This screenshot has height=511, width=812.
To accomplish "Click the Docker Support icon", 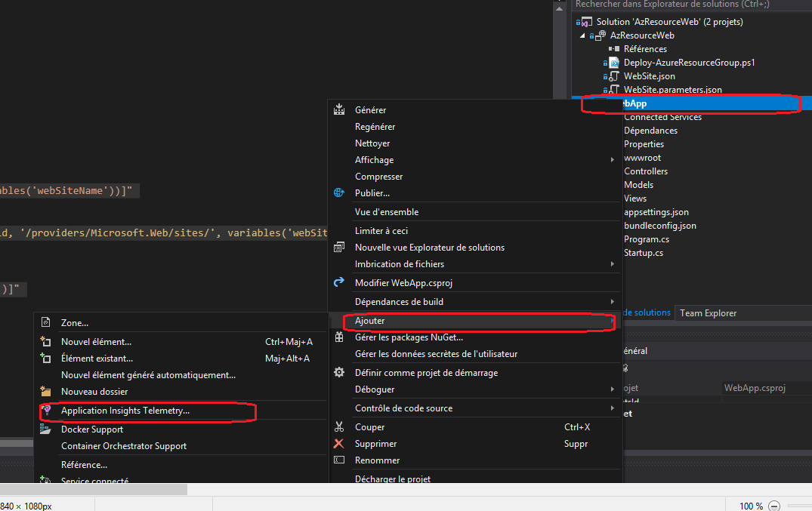I will (45, 429).
